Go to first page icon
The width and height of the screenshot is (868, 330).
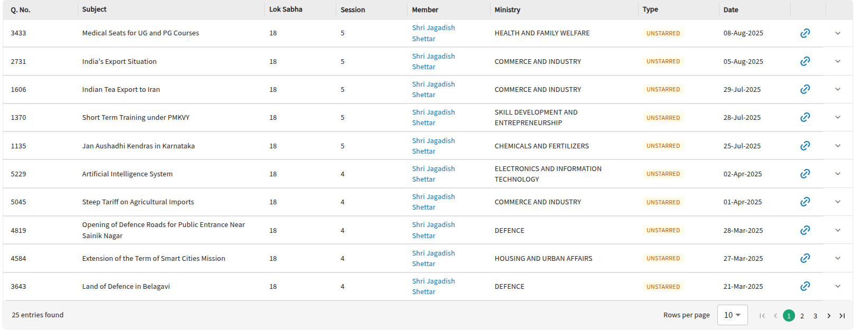(x=762, y=316)
